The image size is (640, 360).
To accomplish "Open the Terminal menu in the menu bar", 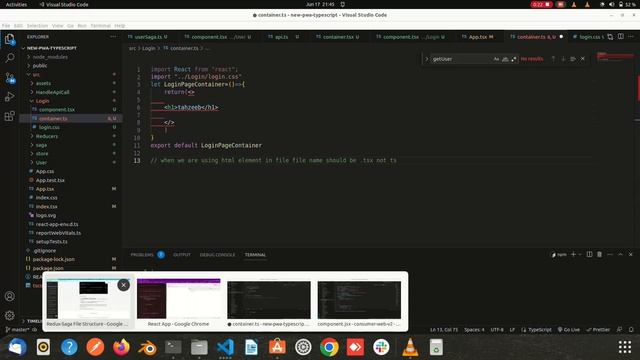I will 100,25.
